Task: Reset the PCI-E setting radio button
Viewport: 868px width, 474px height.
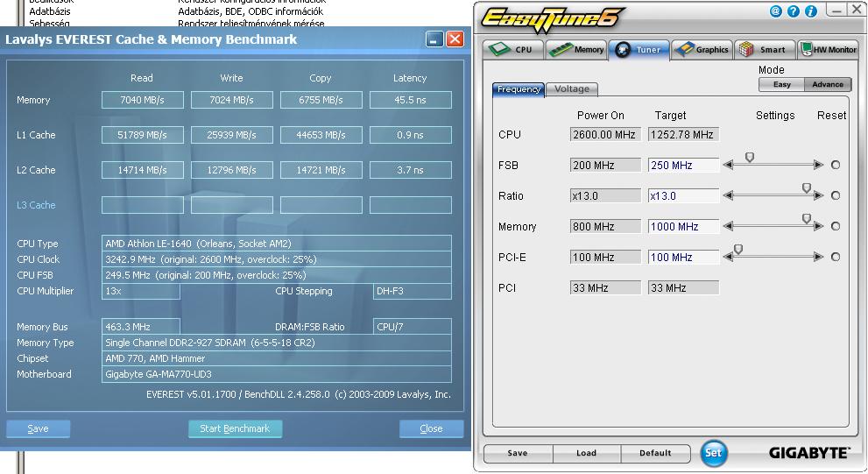Action: (x=836, y=257)
